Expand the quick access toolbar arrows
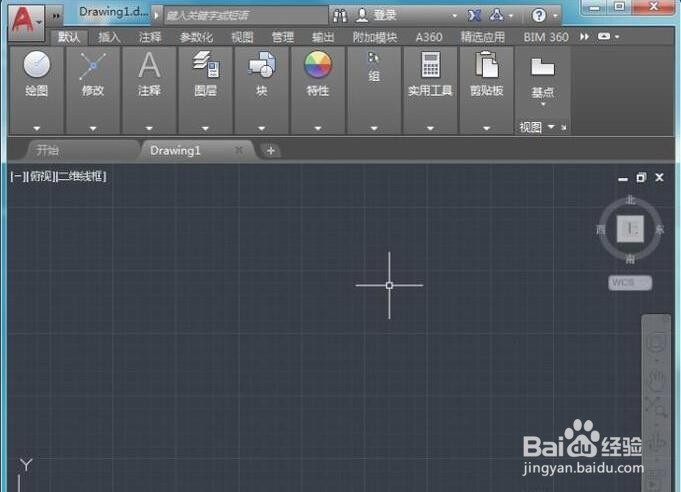The width and height of the screenshot is (681, 492). [x=56, y=16]
